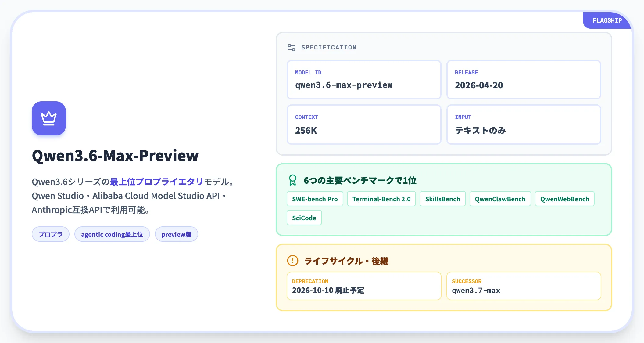Click the 256K context value

306,131
